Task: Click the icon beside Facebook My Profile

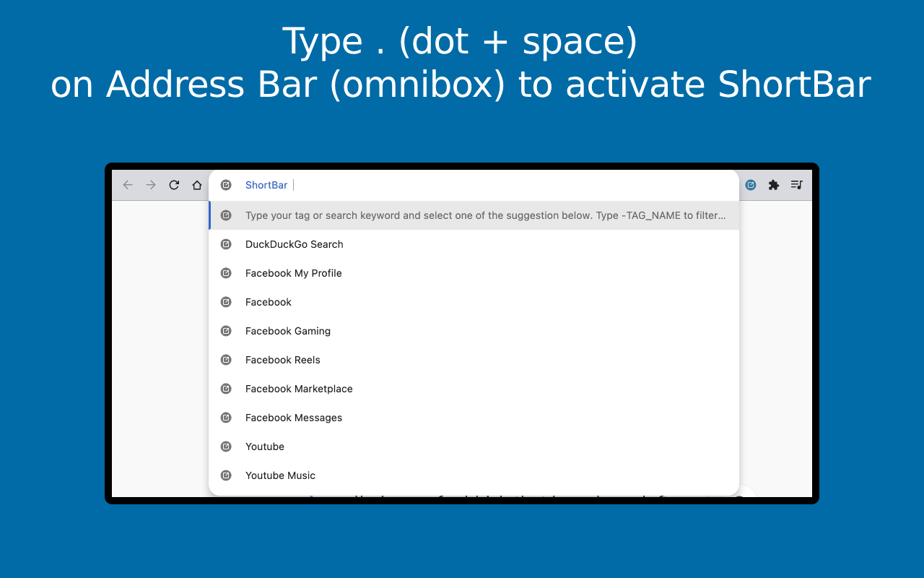Action: coord(226,273)
